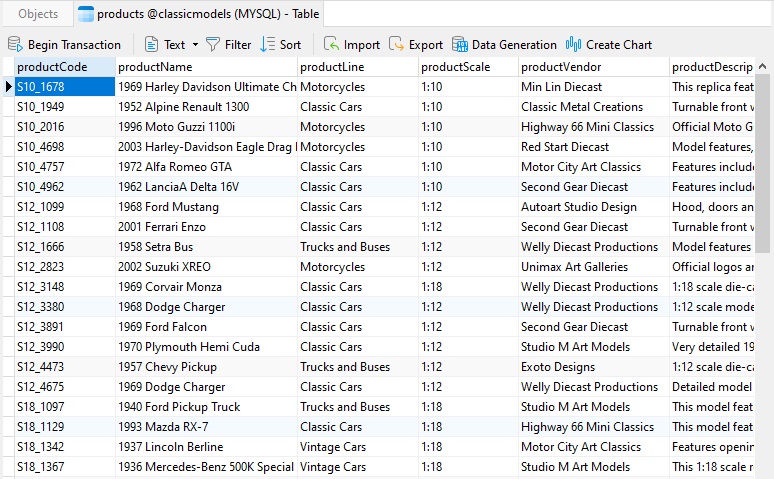Click the Begin Transaction icon
774x479 pixels.
click(15, 44)
